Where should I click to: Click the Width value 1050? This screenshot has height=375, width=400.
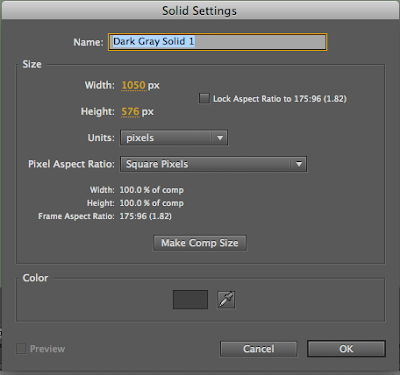[133, 85]
